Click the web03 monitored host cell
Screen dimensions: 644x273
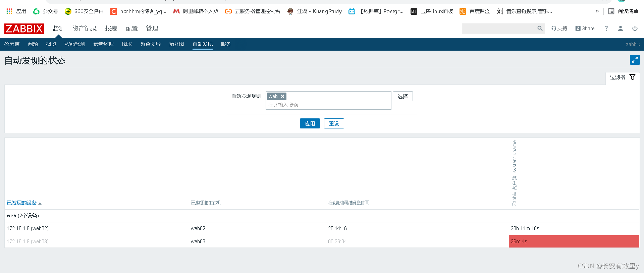[x=198, y=241]
